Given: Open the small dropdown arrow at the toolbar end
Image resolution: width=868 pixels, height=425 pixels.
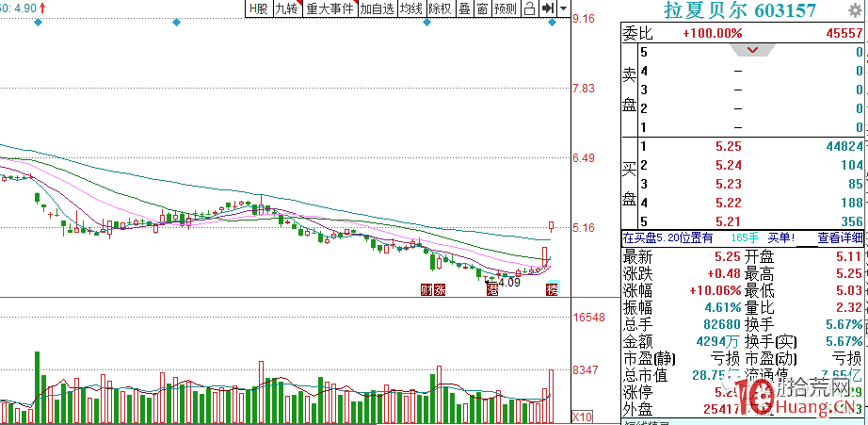Looking at the screenshot, I should tap(564, 8).
